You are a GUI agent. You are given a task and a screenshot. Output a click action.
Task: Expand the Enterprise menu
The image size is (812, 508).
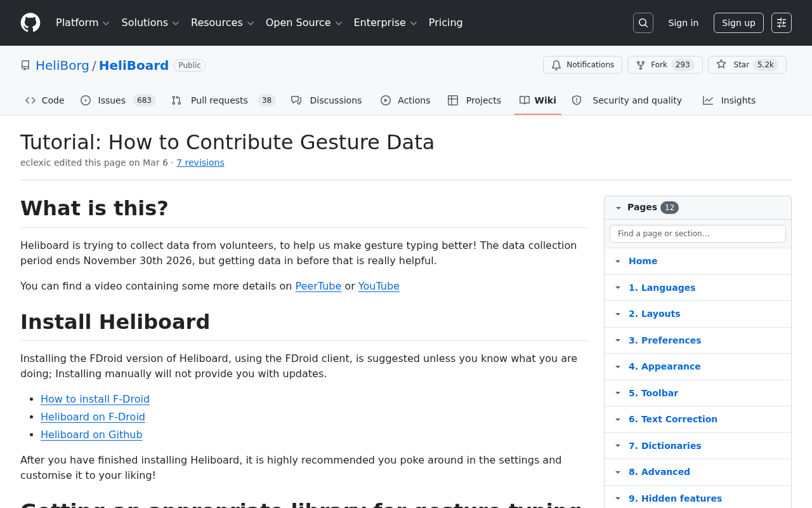[386, 23]
